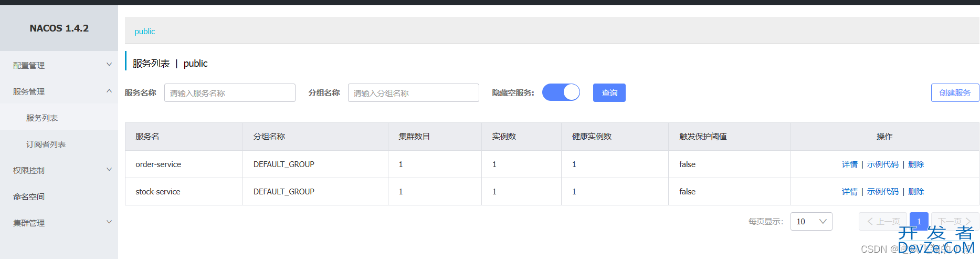Expand the 配置管理 menu chevron

109,65
